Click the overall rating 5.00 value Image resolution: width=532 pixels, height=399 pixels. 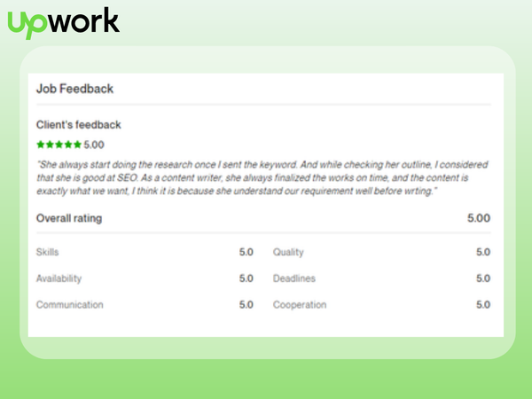click(479, 218)
